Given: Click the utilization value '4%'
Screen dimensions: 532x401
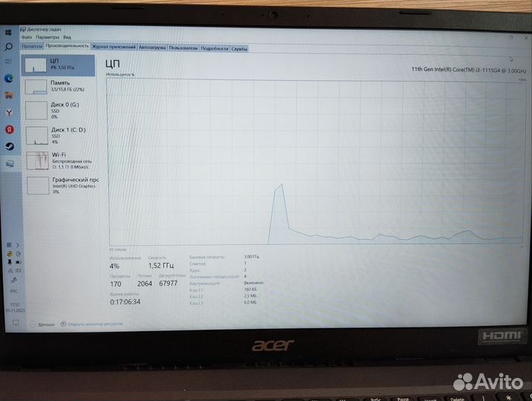Looking at the screenshot, I should coord(114,266).
